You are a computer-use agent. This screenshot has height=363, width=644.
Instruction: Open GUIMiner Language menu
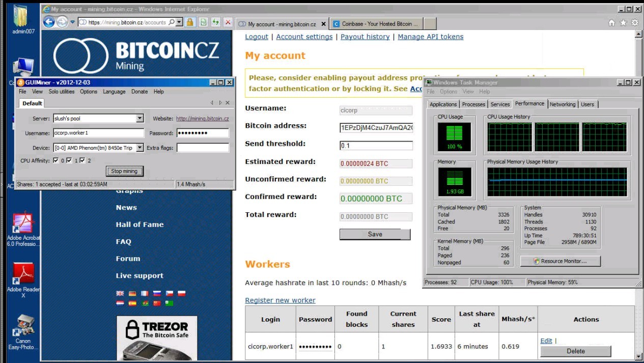click(114, 92)
